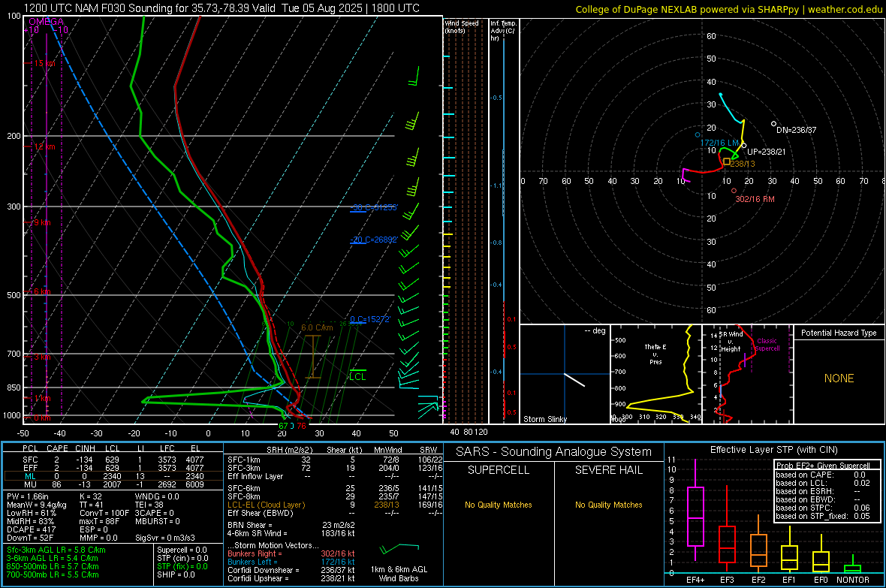This screenshot has width=886, height=588.
Task: Click the 'Storm Slinky' panel label
Action: pos(544,419)
